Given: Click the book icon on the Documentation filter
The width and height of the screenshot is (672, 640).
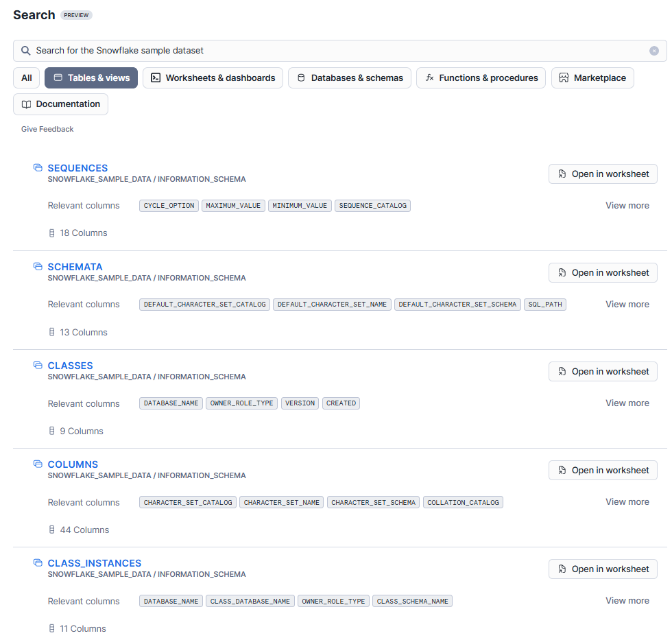Looking at the screenshot, I should [25, 104].
